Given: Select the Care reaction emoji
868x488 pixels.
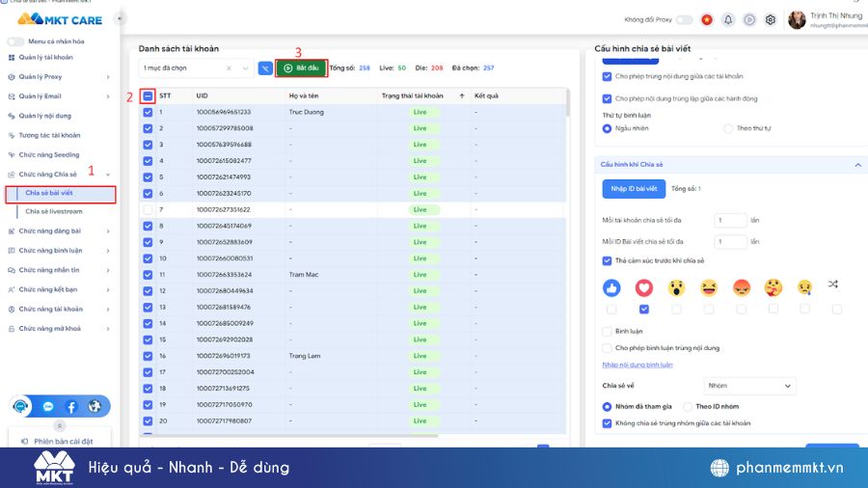Looking at the screenshot, I should pyautogui.click(x=773, y=287).
